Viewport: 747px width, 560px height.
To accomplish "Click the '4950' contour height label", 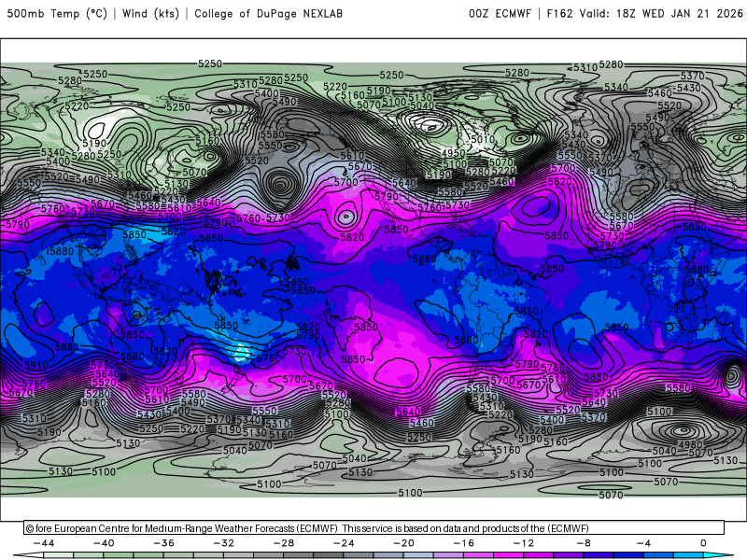I will click(453, 153).
